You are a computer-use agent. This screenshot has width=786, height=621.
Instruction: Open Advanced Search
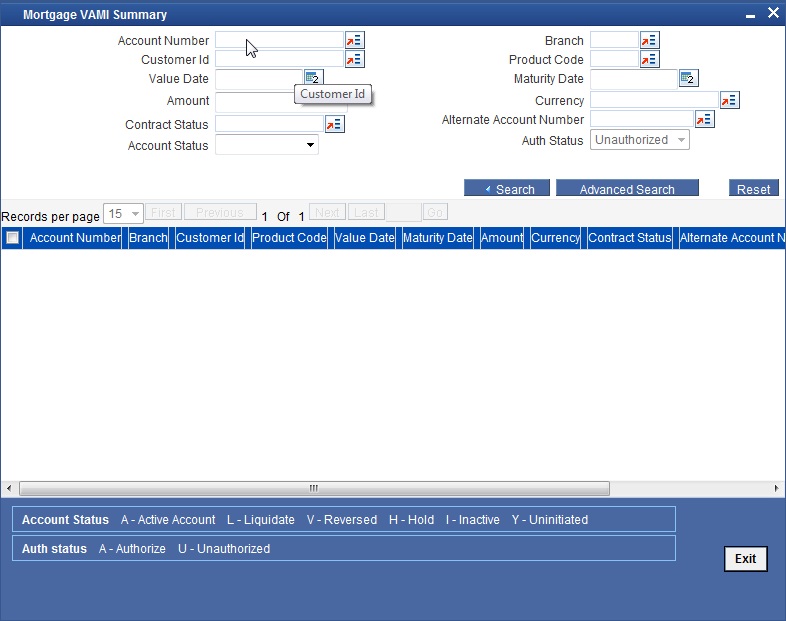pos(627,188)
